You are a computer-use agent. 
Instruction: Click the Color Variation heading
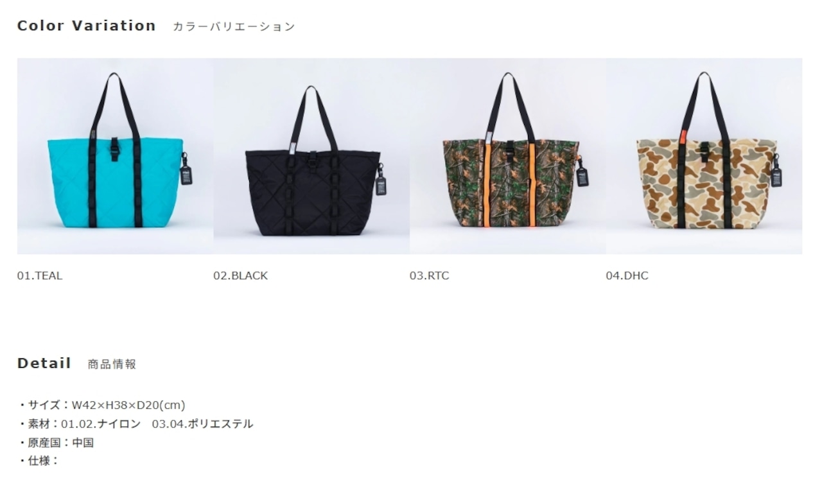87,26
